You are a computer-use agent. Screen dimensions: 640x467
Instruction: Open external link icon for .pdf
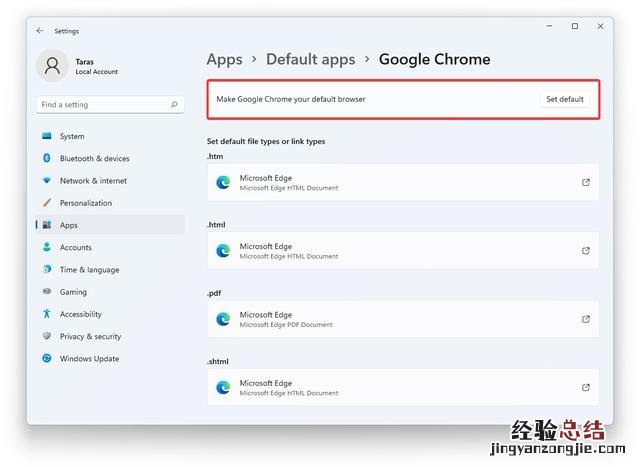(586, 319)
